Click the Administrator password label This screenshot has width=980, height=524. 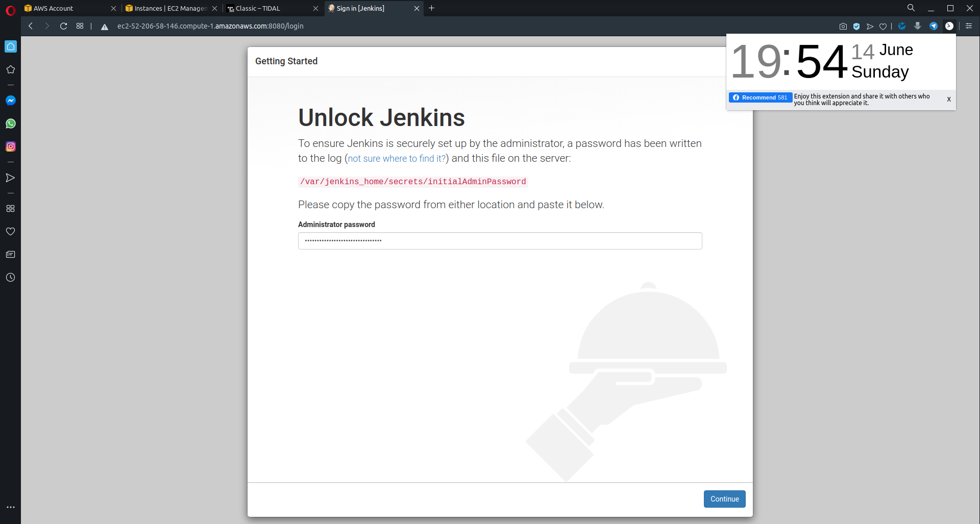(x=336, y=224)
